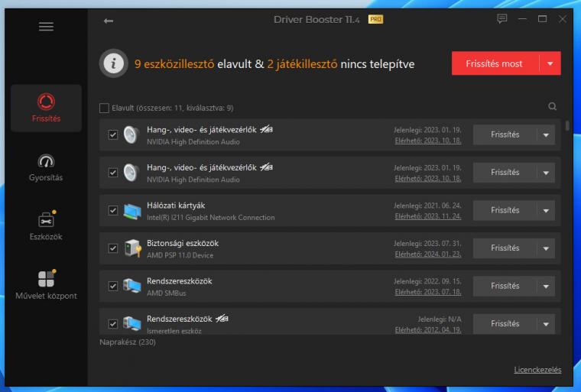This screenshot has height=392, width=581.
Task: Go back with the arrow icon
Action: 109,21
